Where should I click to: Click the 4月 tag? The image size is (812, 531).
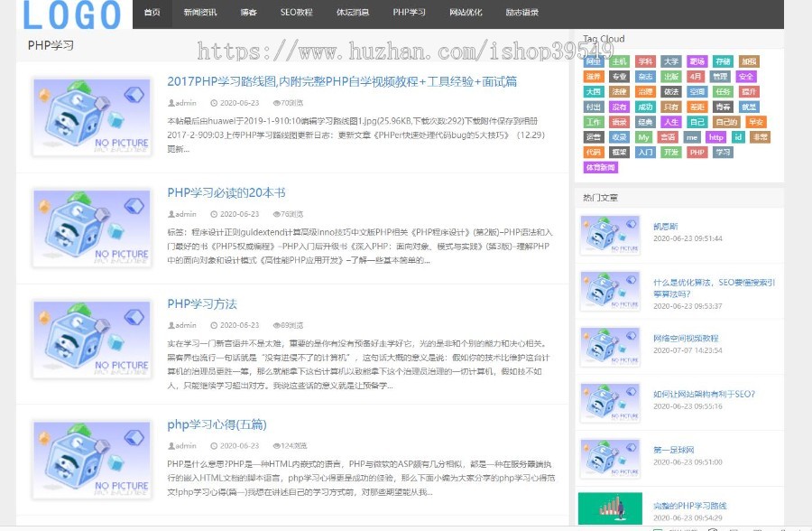695,76
